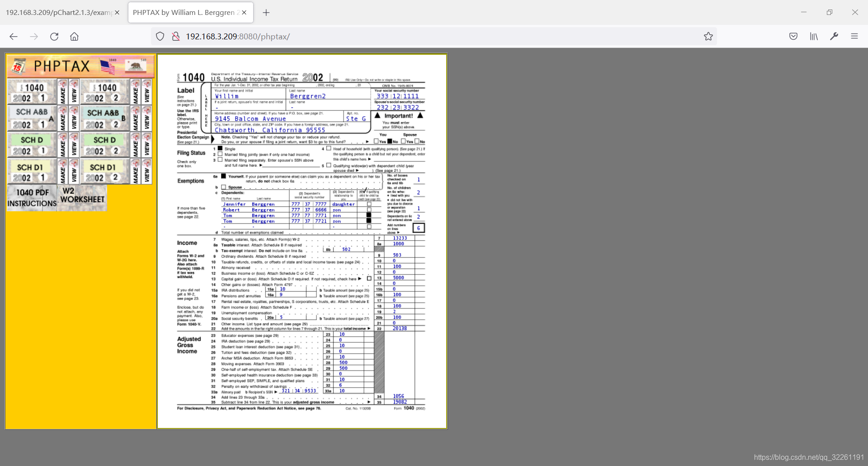Open SCH A&B 2002 page 1 tile
The height and width of the screenshot is (466, 868).
[32, 119]
